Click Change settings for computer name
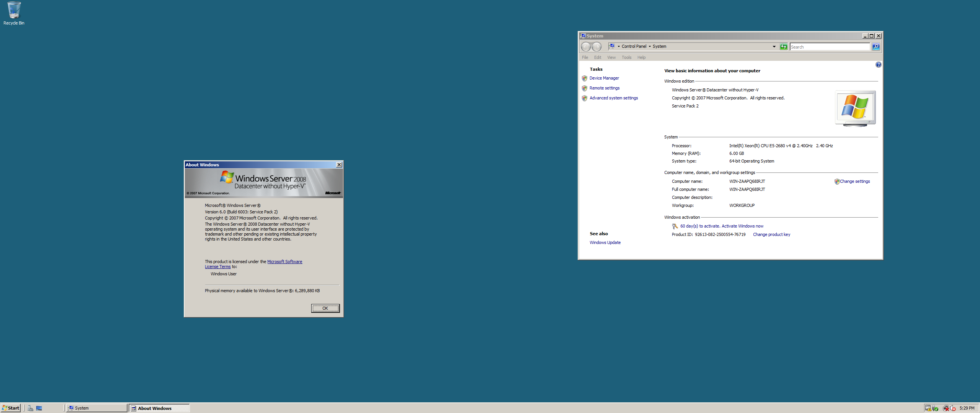Viewport: 980px width, 413px height. point(855,181)
